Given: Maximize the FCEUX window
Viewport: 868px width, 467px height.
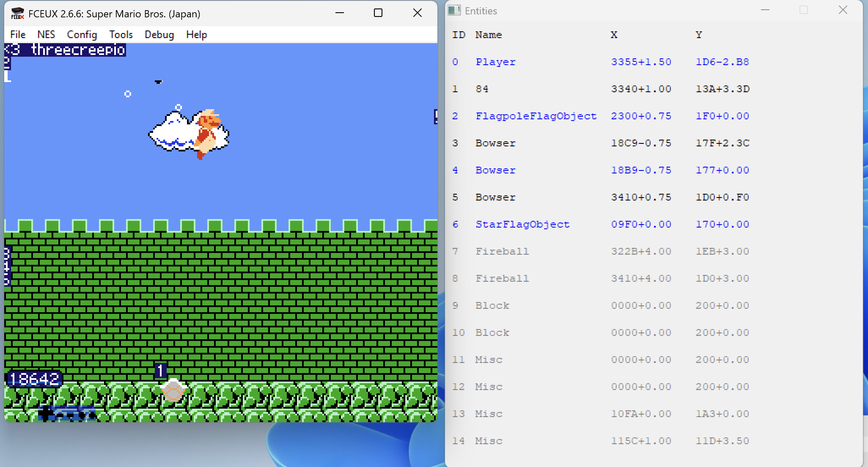Looking at the screenshot, I should coord(378,13).
